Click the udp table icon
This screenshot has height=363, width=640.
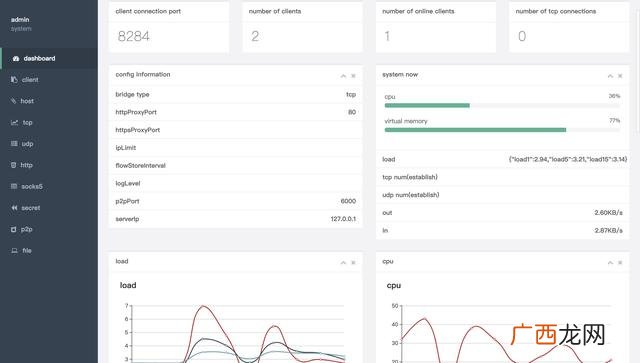[14, 144]
